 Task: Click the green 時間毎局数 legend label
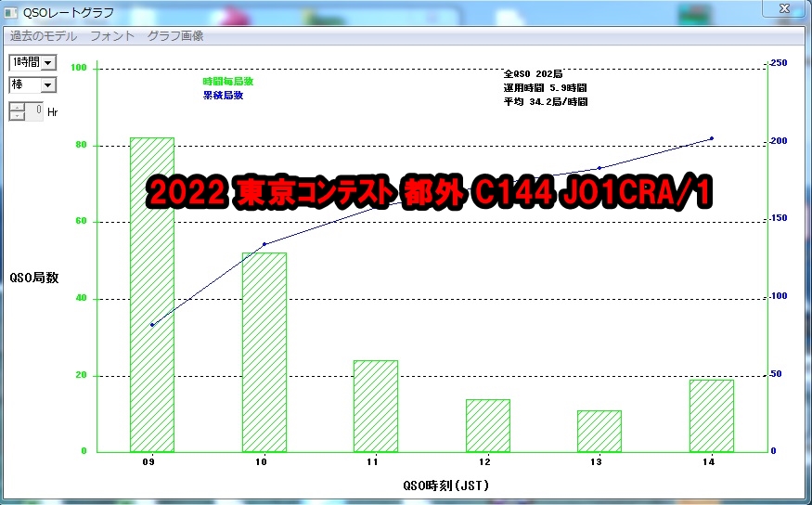tap(227, 82)
